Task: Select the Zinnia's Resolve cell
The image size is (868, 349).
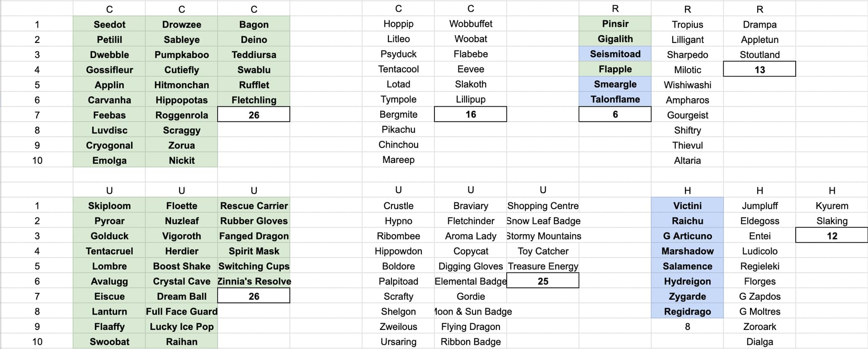Action: (254, 281)
